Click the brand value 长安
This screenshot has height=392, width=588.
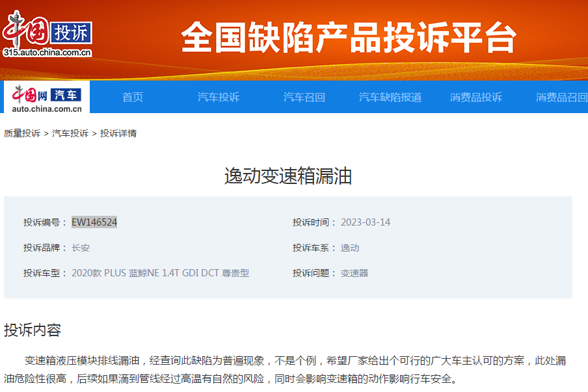pos(81,248)
